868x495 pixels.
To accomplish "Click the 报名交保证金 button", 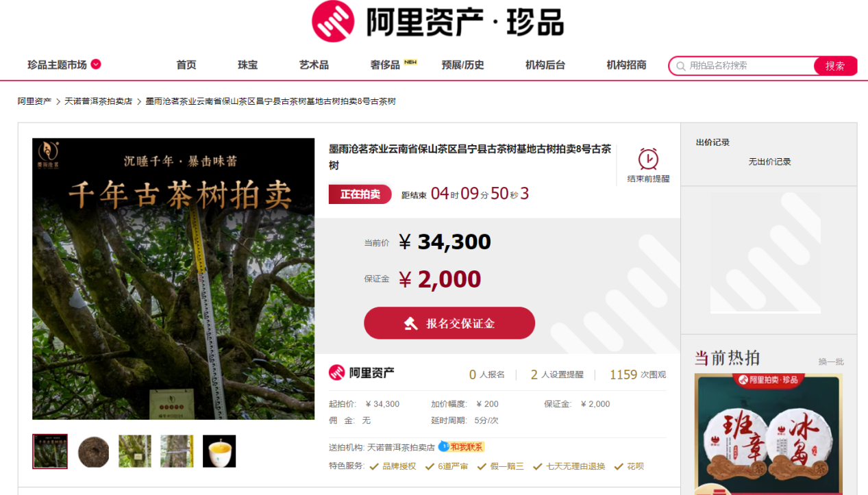I will 449,323.
